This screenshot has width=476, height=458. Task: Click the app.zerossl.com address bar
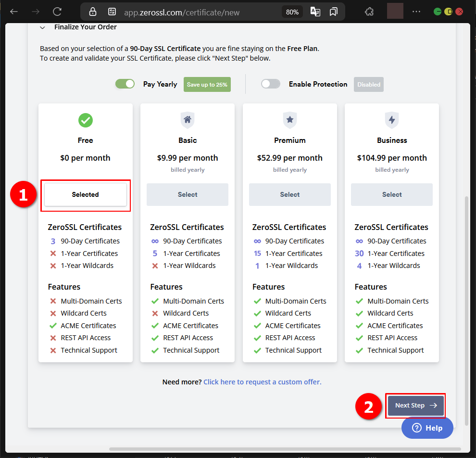(182, 13)
